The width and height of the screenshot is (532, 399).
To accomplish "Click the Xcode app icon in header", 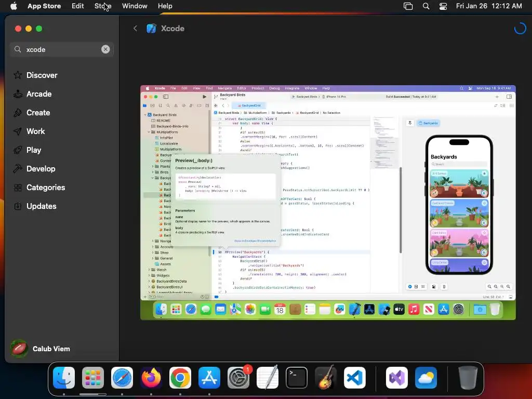I will point(151,29).
